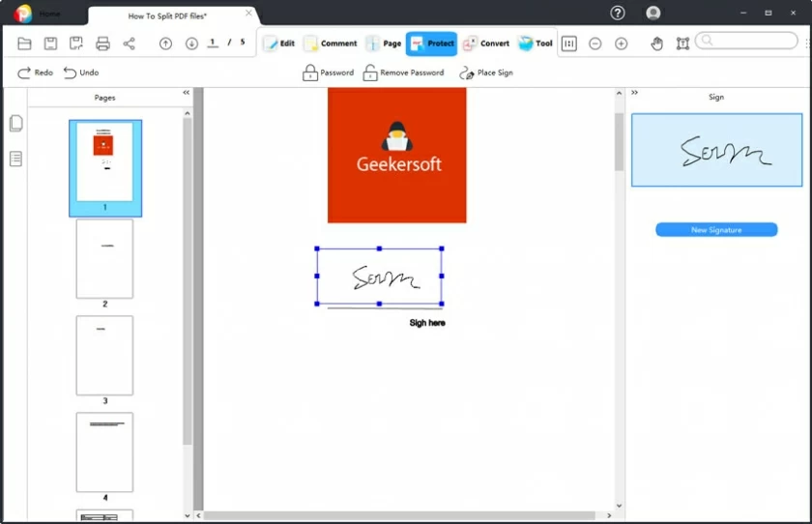
Task: Select page 3 thumbnail
Action: click(104, 356)
